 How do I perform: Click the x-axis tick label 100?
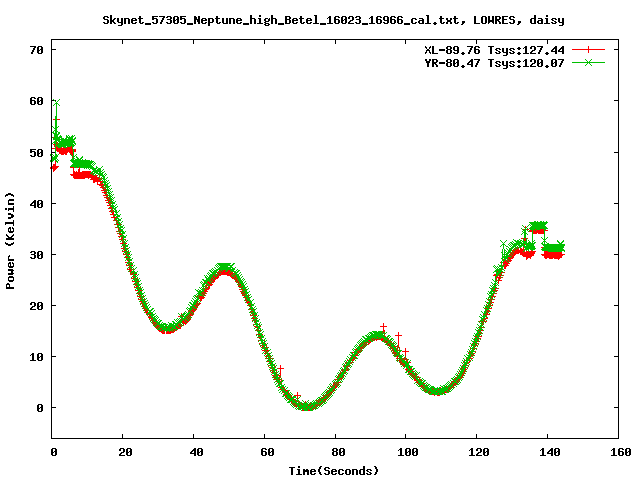pyautogui.click(x=407, y=452)
